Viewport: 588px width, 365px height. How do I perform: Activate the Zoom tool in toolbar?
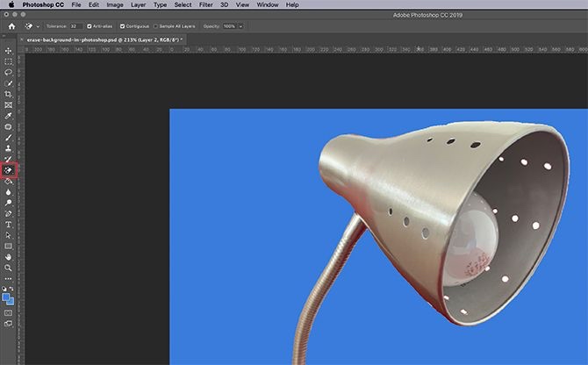coord(8,268)
